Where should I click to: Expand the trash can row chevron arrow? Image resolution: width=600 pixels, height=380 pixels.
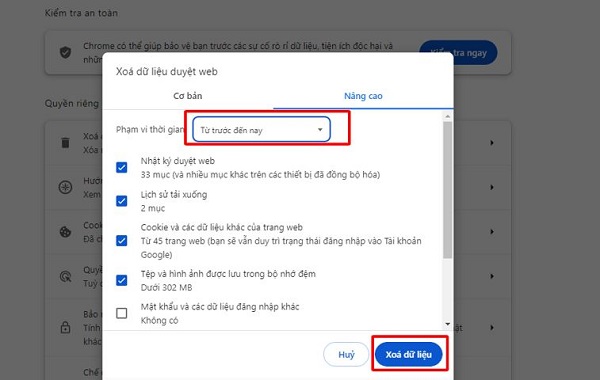click(x=492, y=143)
